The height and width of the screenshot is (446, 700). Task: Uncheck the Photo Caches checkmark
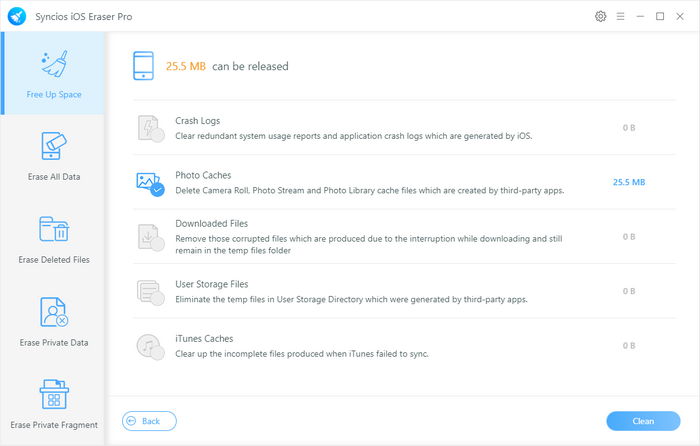pyautogui.click(x=158, y=190)
